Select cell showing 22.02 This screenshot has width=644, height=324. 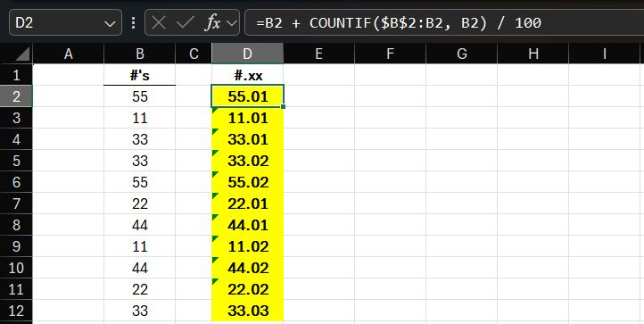pyautogui.click(x=247, y=288)
